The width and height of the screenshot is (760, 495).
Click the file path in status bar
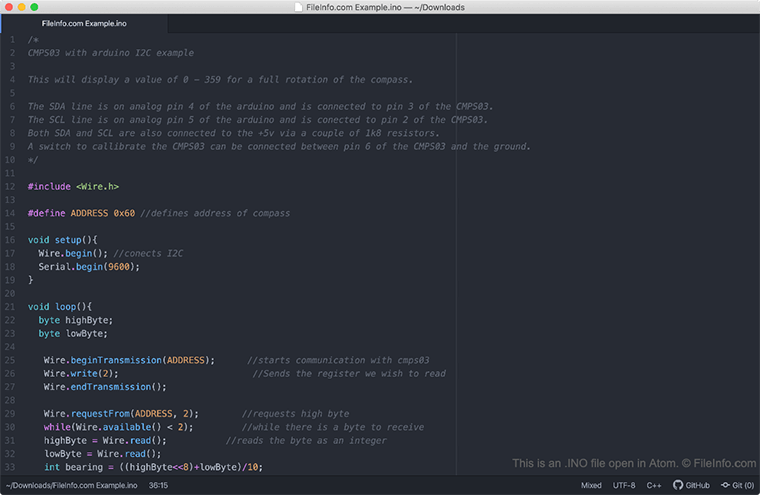(x=72, y=485)
